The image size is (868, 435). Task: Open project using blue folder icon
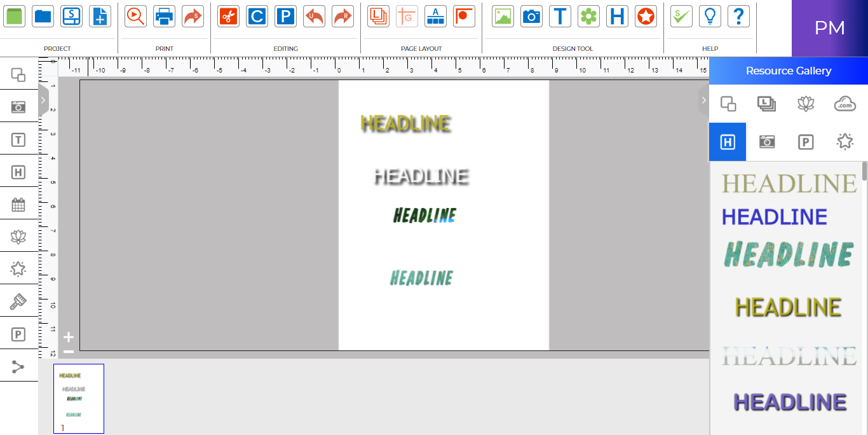pyautogui.click(x=43, y=17)
